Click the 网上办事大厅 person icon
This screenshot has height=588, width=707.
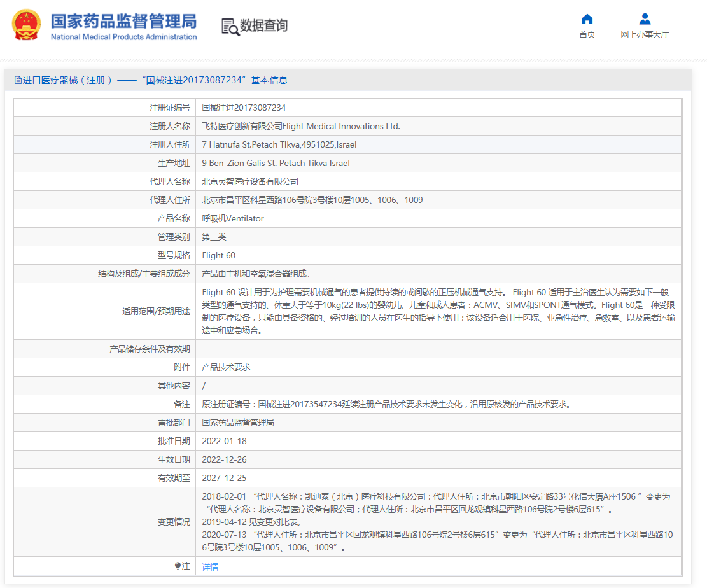(645, 19)
